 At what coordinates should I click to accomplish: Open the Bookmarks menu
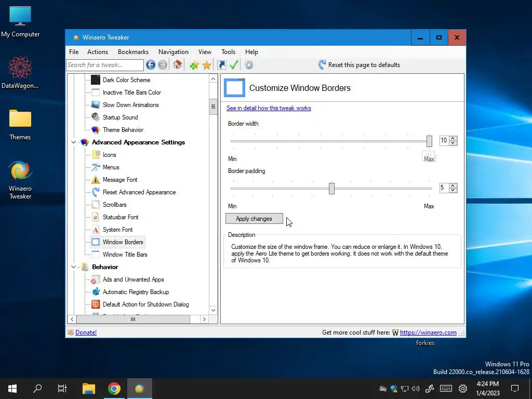pyautogui.click(x=133, y=52)
